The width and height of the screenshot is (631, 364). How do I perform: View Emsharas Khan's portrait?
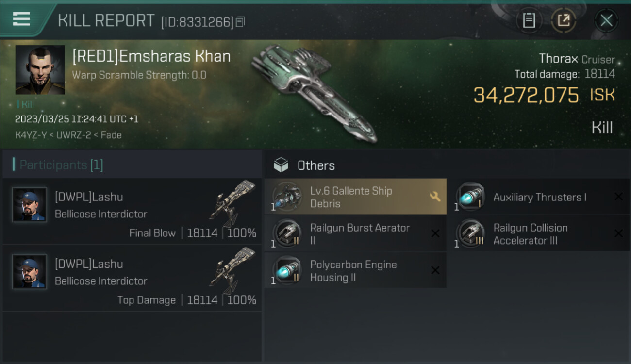(x=40, y=69)
